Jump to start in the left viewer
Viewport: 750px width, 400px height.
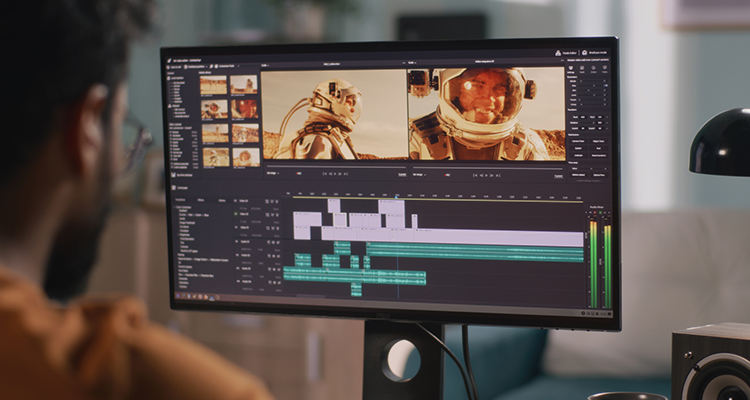[x=324, y=175]
